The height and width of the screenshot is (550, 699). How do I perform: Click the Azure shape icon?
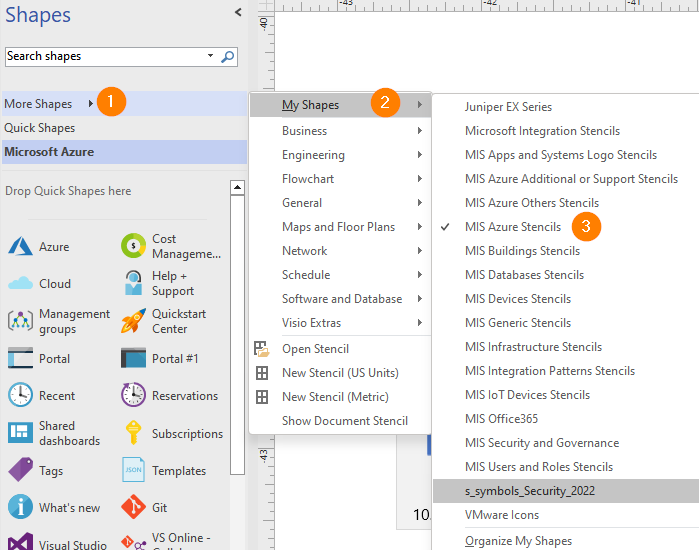pos(20,246)
